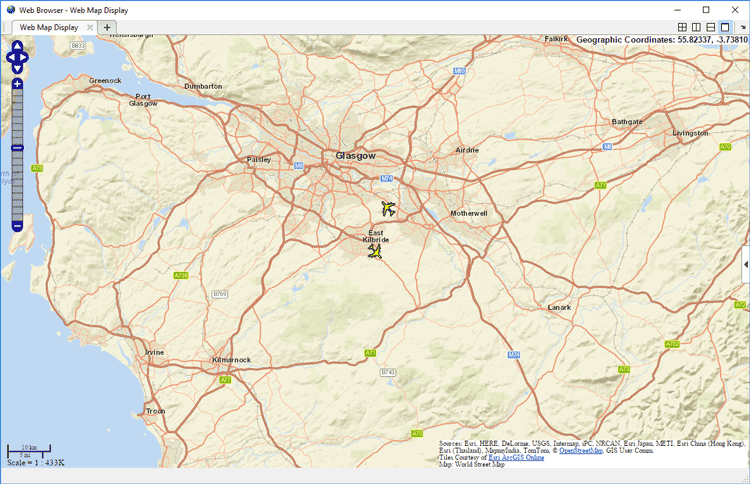Click the top of the zoom level bar
This screenshot has height=484, width=750.
tap(17, 92)
